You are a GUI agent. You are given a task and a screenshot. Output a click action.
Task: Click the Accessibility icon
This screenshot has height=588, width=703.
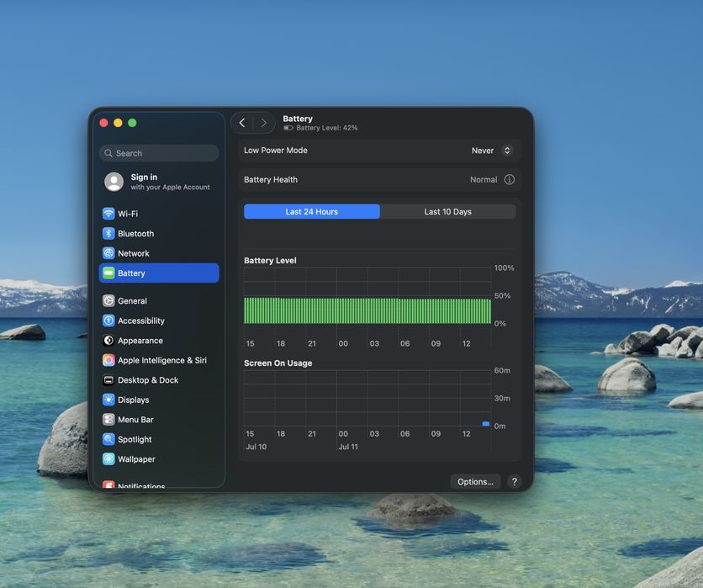point(108,320)
